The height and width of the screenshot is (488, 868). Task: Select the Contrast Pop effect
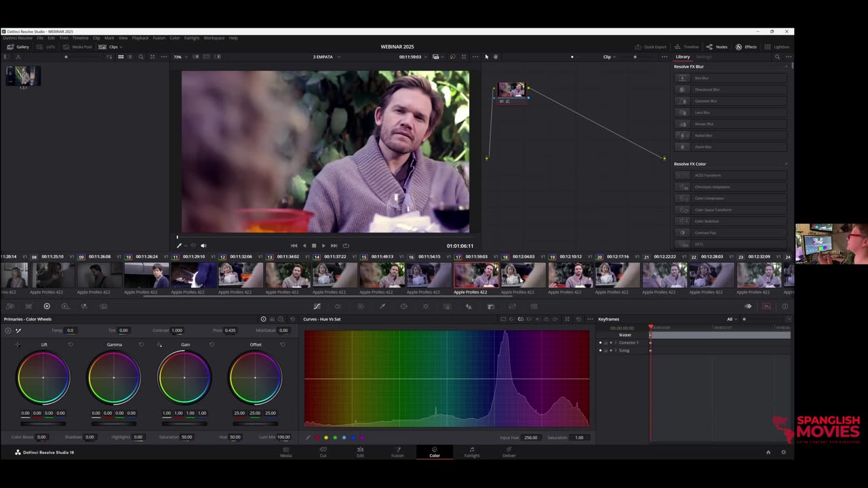point(731,233)
